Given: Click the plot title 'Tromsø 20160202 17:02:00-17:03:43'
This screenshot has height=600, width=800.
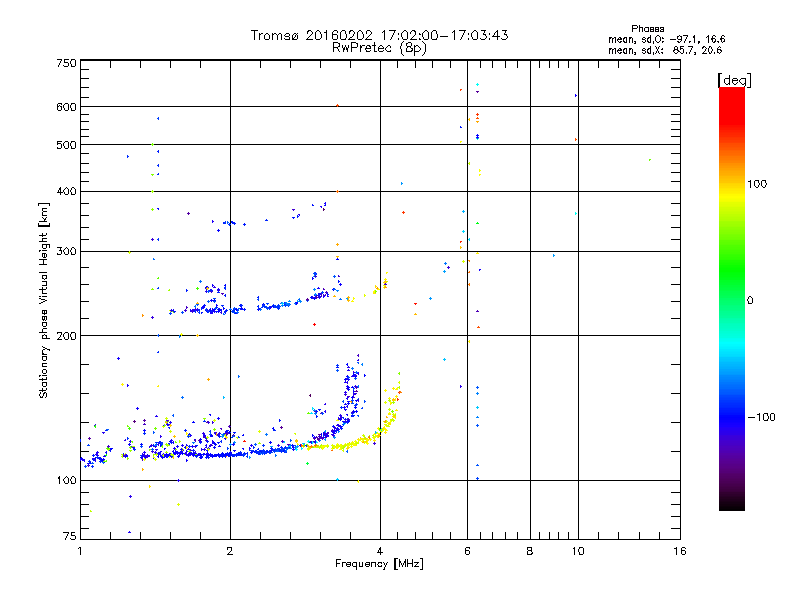Looking at the screenshot, I should (379, 35).
